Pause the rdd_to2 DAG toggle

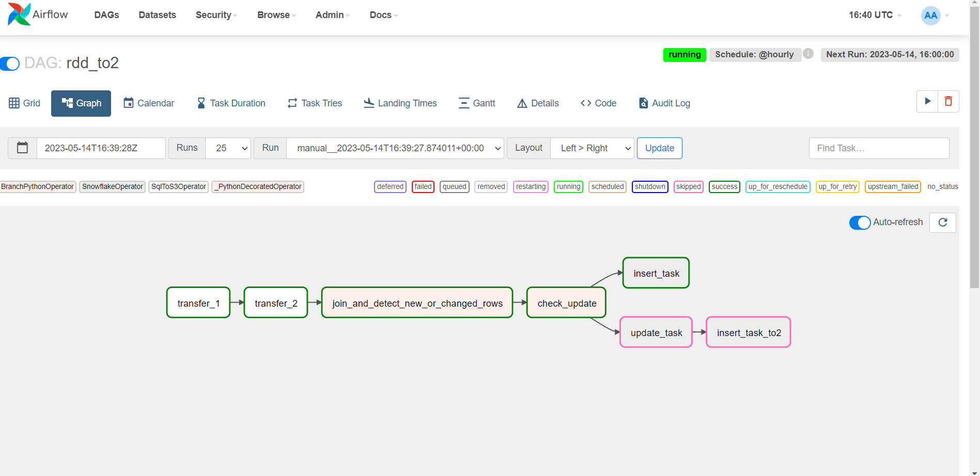(10, 64)
